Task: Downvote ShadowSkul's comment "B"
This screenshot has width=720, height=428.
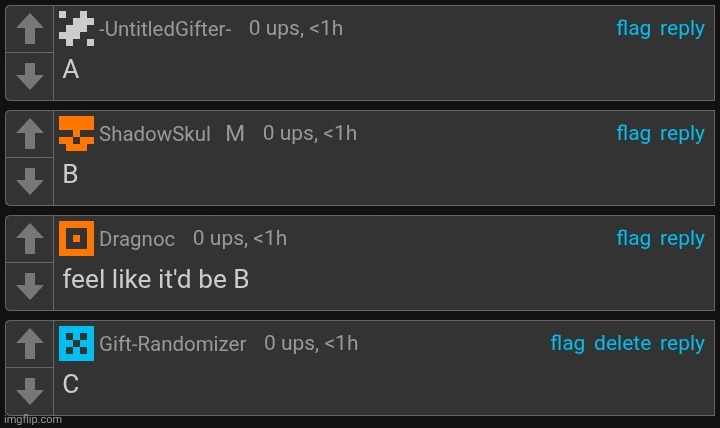Action: click(x=30, y=180)
